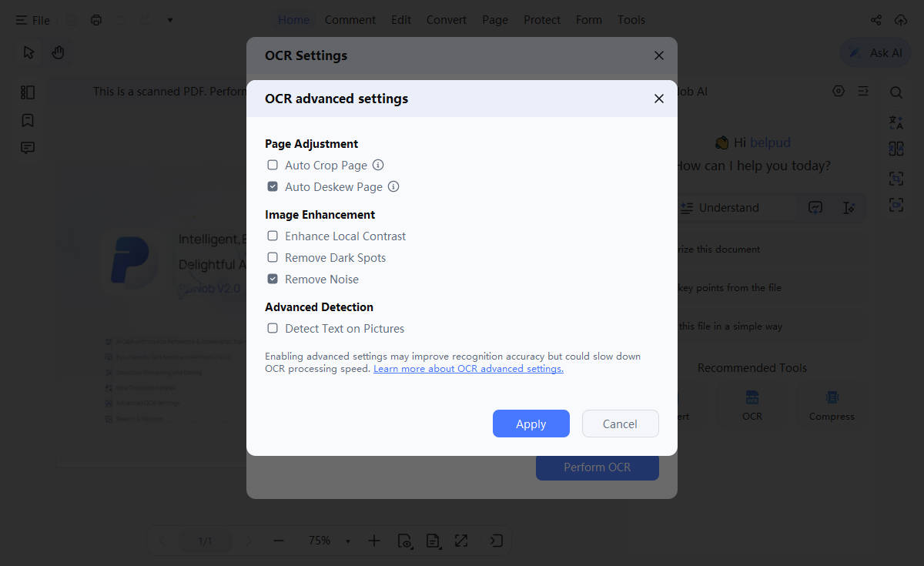The height and width of the screenshot is (566, 924).
Task: Open the thumbnails panel sidebar icon
Action: pyautogui.click(x=28, y=92)
